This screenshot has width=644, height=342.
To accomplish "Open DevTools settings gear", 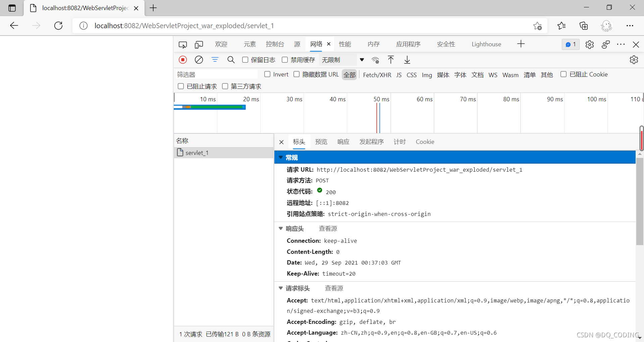I will 590,45.
